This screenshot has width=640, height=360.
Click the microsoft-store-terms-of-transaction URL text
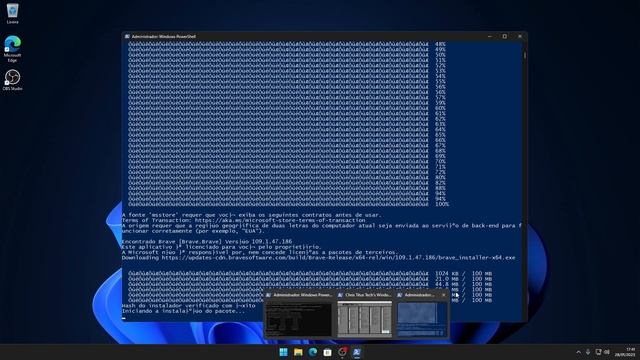click(280, 220)
